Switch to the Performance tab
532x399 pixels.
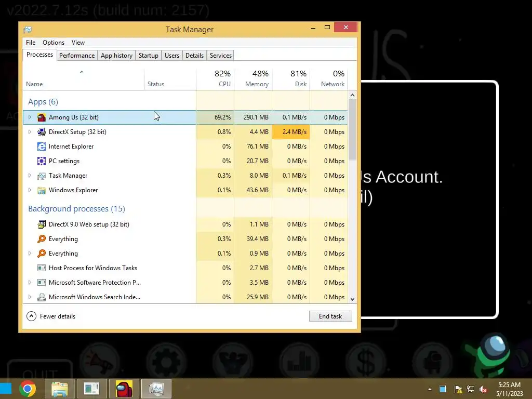(x=77, y=56)
